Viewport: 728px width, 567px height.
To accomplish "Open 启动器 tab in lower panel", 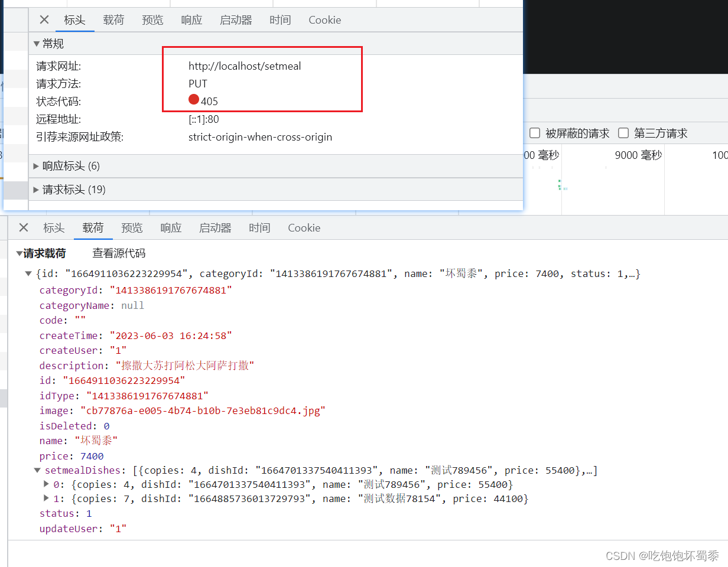I will click(215, 227).
